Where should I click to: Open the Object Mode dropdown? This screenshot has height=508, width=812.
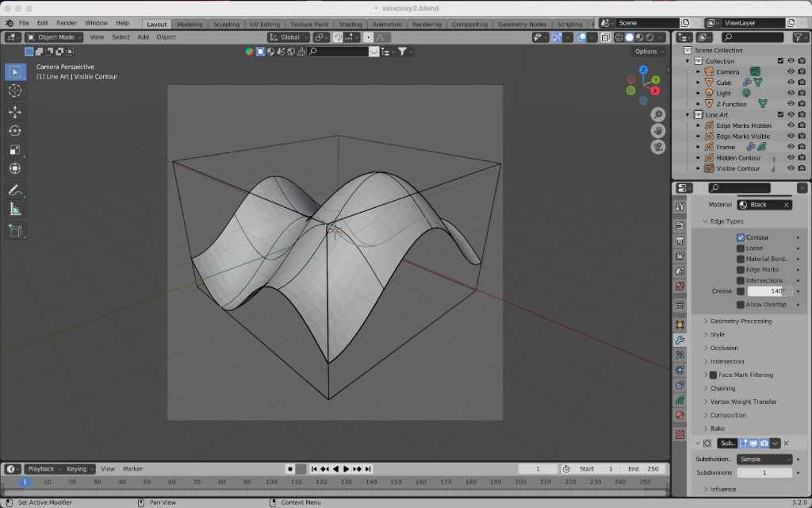point(54,37)
